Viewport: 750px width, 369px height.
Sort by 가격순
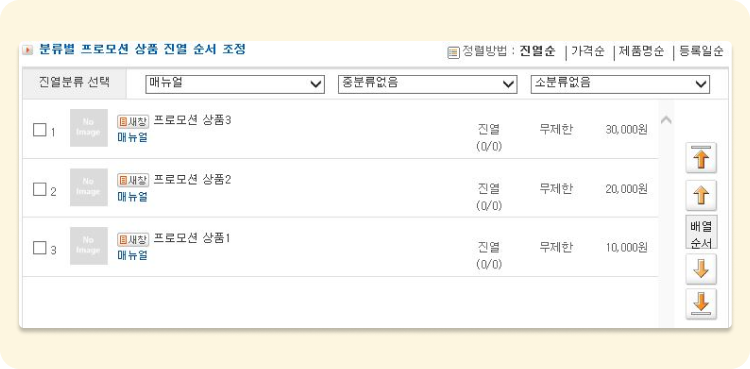tap(588, 52)
